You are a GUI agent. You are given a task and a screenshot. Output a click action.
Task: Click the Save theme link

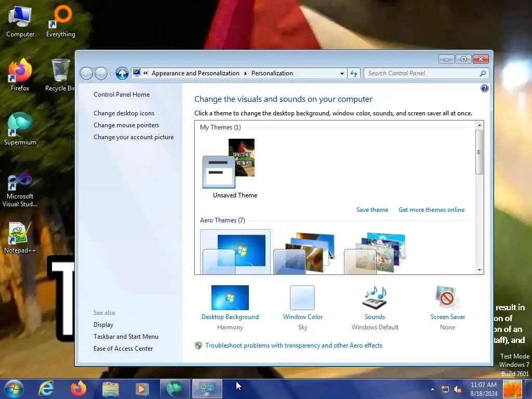click(372, 210)
